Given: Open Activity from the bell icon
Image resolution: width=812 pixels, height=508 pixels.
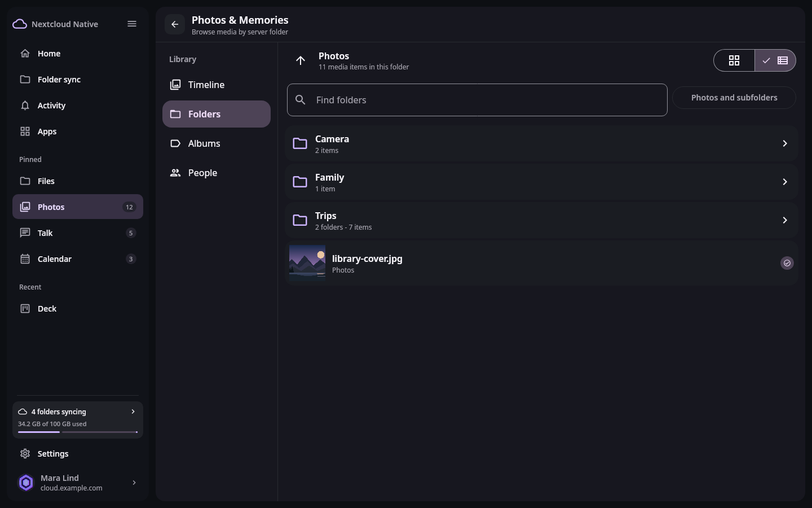Looking at the screenshot, I should click(x=25, y=106).
